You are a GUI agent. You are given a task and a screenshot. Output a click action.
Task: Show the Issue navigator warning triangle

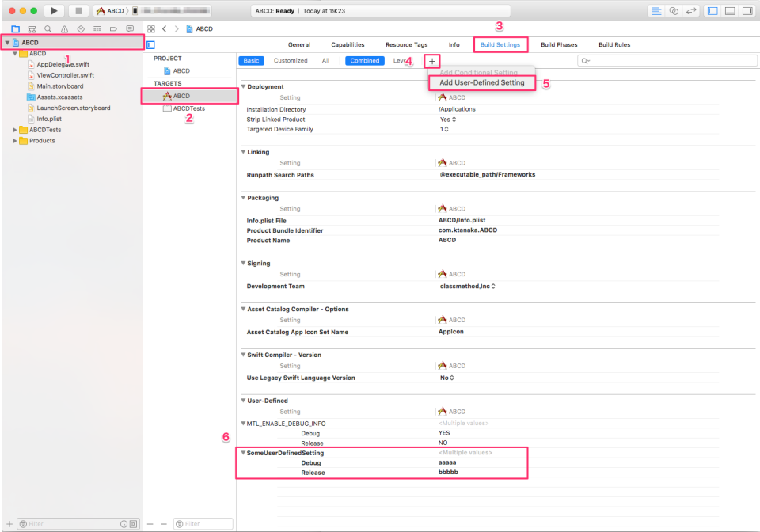(x=65, y=28)
